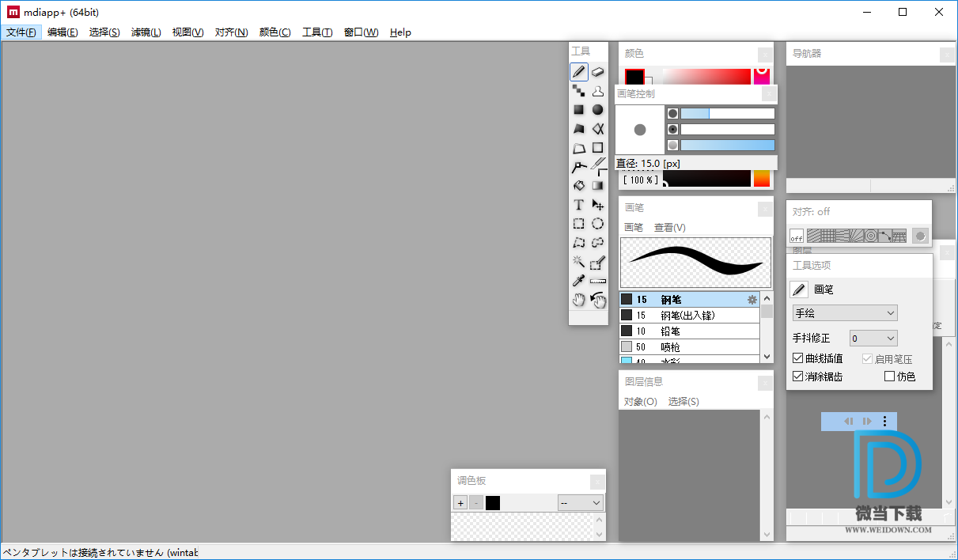The image size is (958, 560).
Task: Click the black foreground color swatch
Action: pyautogui.click(x=634, y=78)
